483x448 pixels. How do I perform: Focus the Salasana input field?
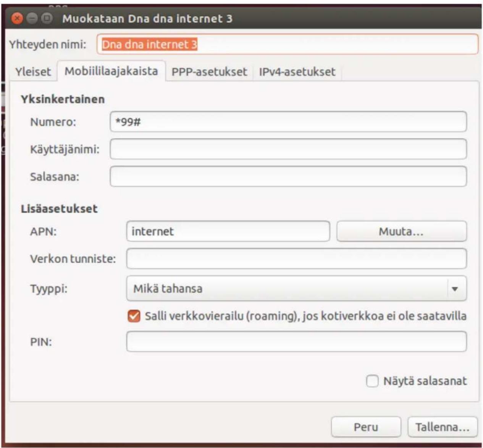tap(288, 176)
